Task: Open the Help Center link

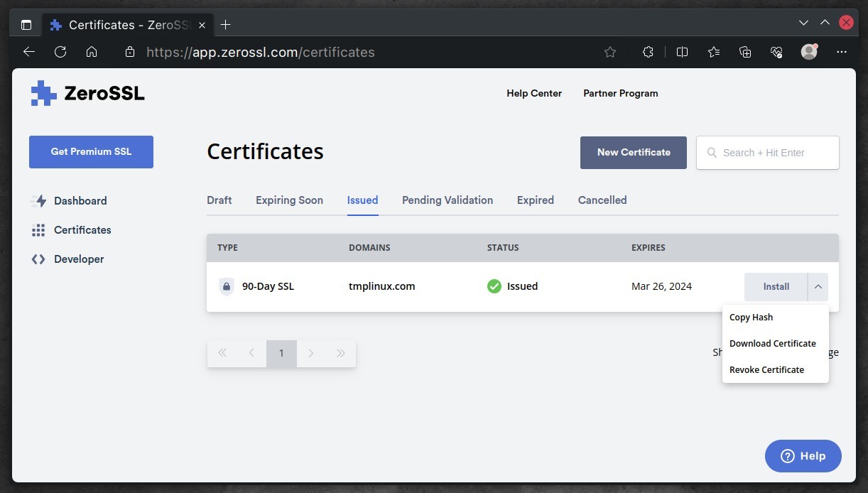Action: pyautogui.click(x=534, y=93)
